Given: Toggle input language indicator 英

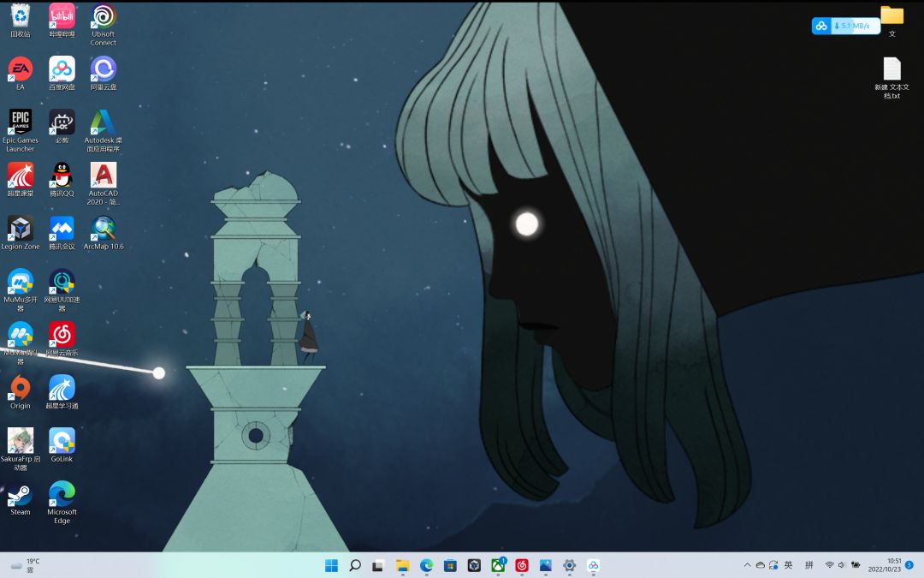Looking at the screenshot, I should [789, 565].
